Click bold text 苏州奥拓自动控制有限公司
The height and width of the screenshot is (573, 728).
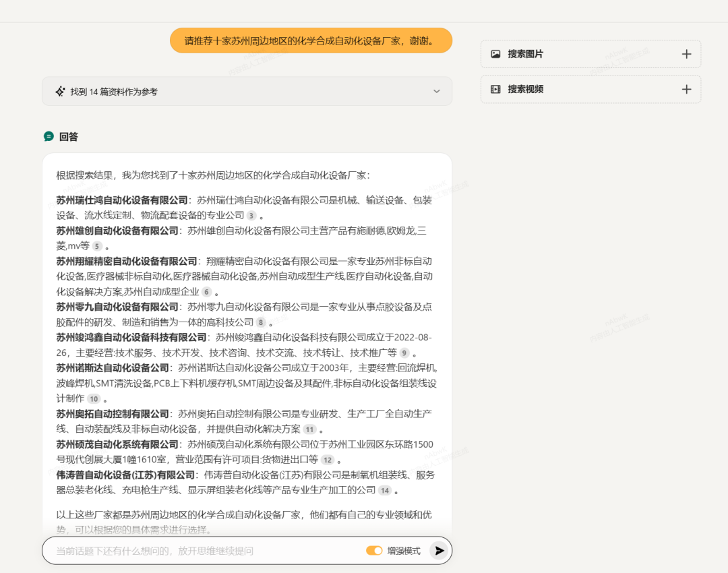coord(113,414)
